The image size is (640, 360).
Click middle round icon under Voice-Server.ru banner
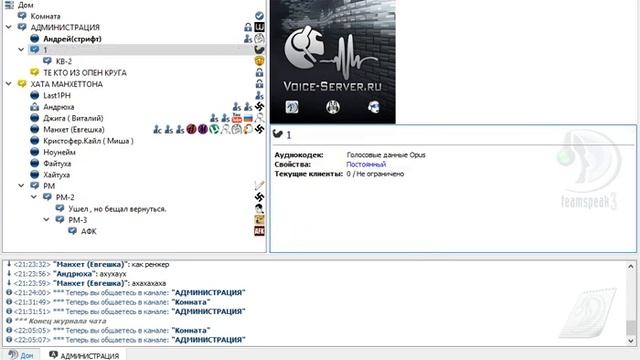[333, 107]
